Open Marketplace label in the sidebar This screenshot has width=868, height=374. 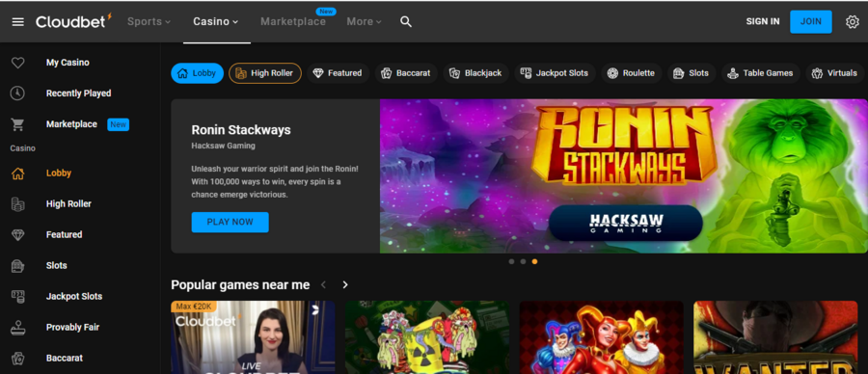(x=71, y=124)
